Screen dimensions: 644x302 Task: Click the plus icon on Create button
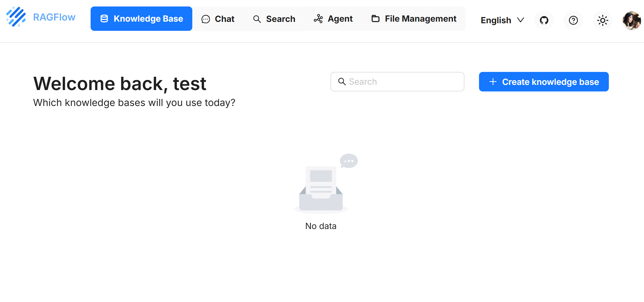click(493, 82)
